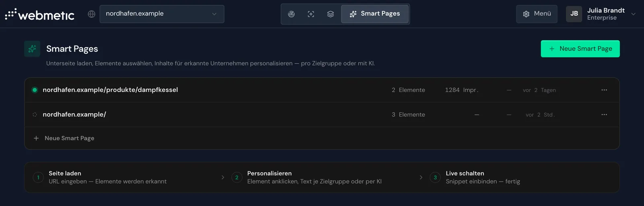Click step 1 Seite laden
Image resolution: width=644 pixels, height=206 pixels.
99,177
